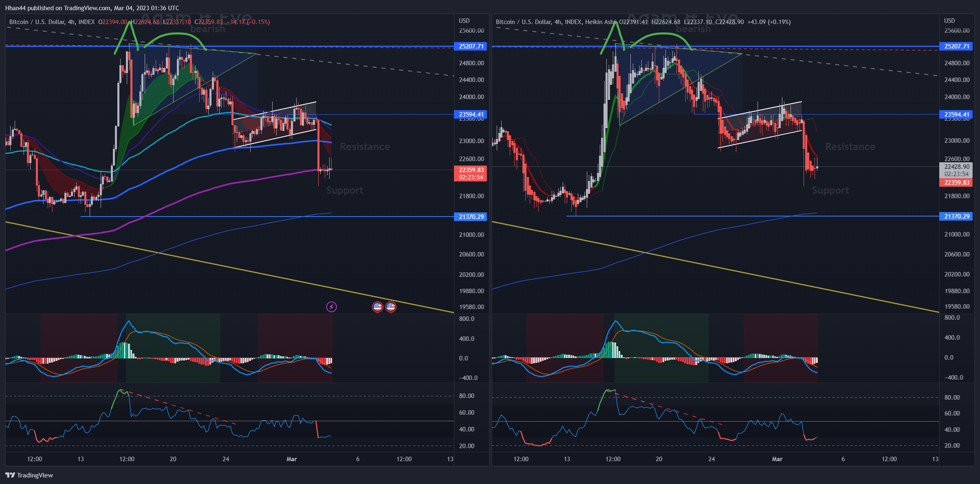Open the first US flag economic event icon
The image size is (980, 484).
(378, 307)
